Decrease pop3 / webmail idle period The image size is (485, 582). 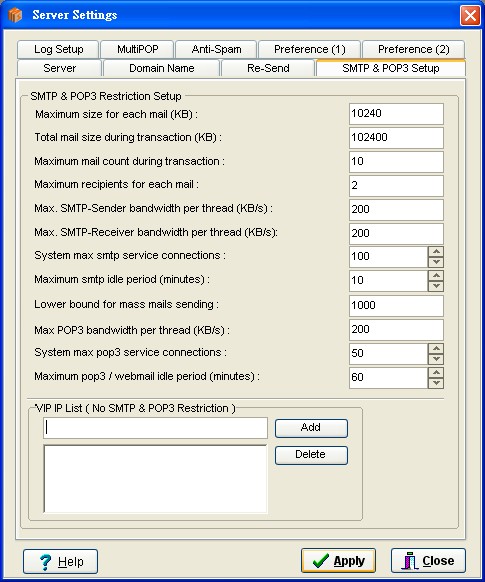pyautogui.click(x=436, y=383)
